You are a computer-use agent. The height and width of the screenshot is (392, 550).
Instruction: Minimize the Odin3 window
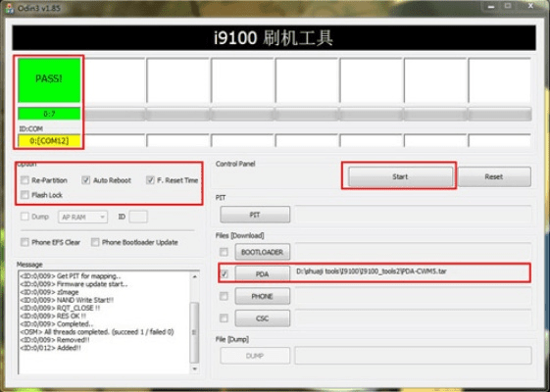click(x=491, y=7)
